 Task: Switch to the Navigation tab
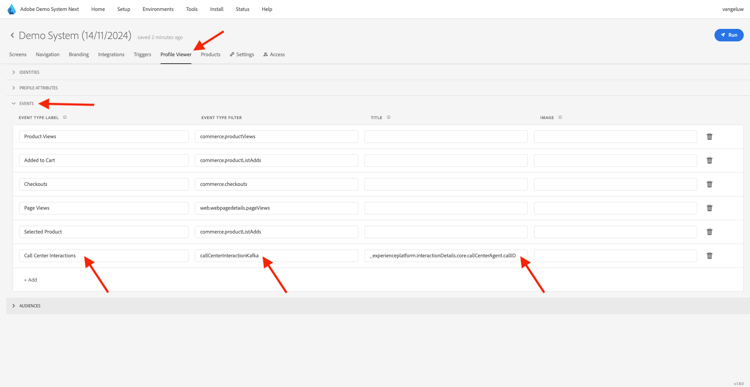[x=48, y=55]
